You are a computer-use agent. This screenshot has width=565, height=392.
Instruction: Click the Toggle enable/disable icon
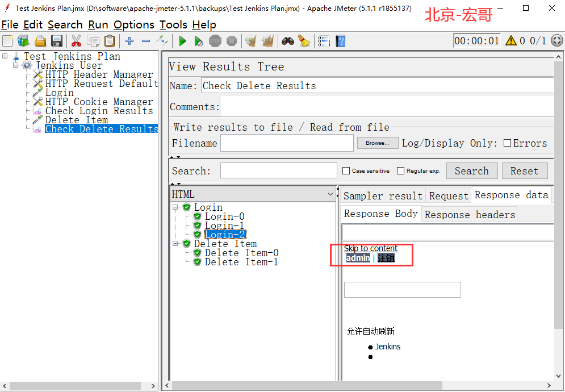coord(162,41)
